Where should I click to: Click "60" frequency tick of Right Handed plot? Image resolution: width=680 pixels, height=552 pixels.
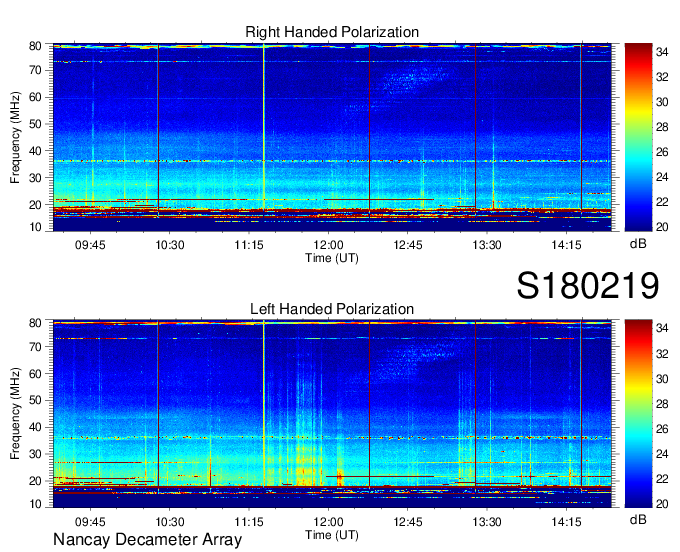tap(35, 97)
